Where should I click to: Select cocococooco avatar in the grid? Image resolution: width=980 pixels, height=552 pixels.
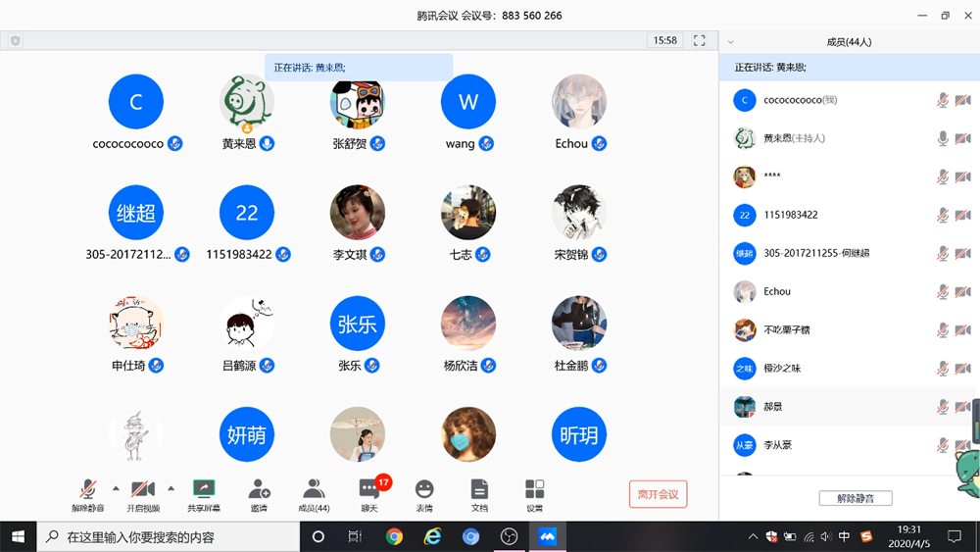[135, 102]
